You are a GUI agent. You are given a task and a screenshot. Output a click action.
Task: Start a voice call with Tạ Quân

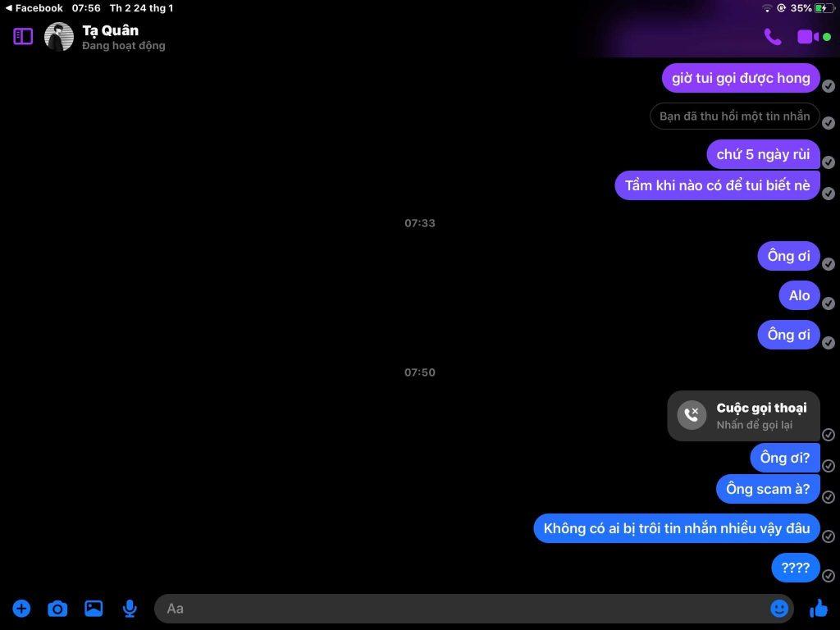772,37
